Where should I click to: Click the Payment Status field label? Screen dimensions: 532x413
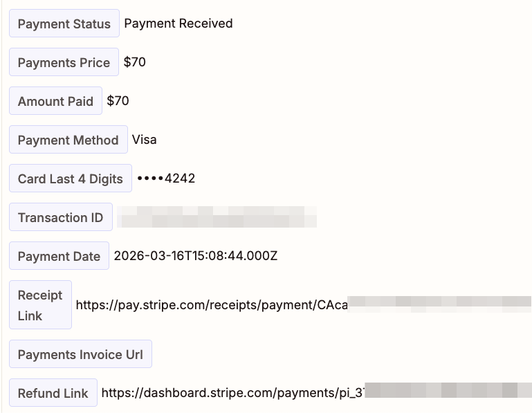pyautogui.click(x=64, y=24)
